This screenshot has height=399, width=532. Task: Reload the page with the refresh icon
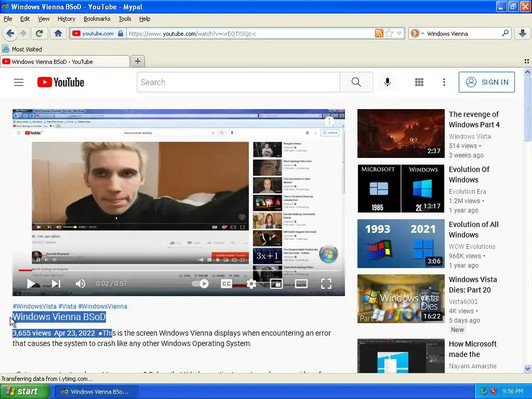pyautogui.click(x=39, y=33)
